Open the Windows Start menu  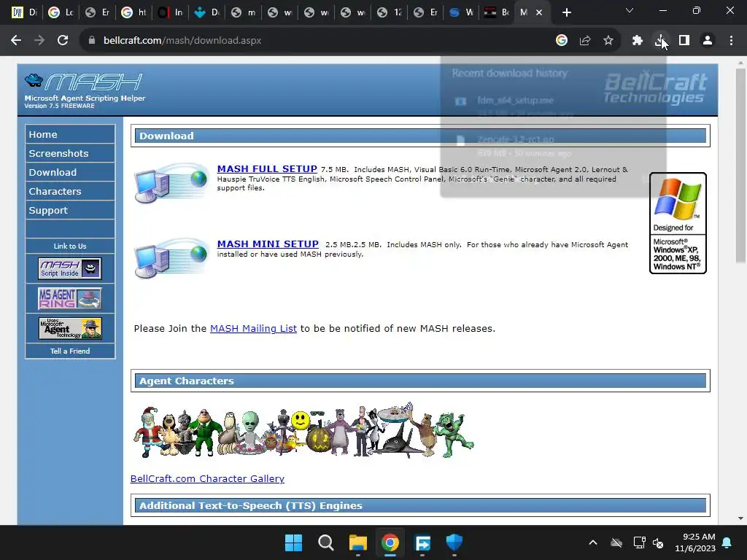click(293, 542)
